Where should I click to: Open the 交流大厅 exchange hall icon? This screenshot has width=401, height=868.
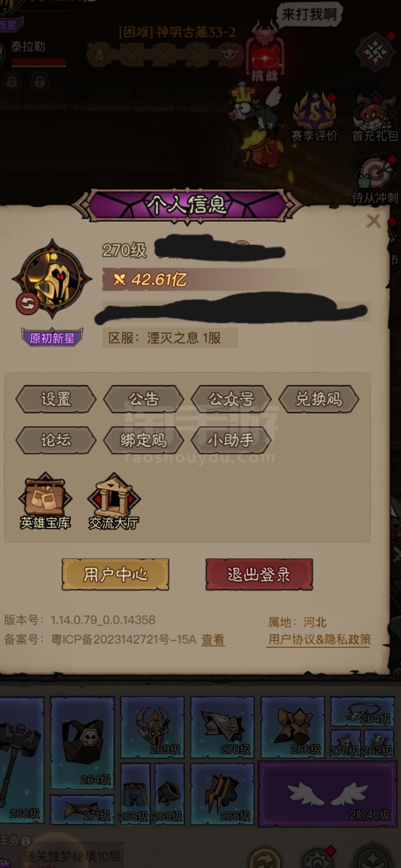[113, 502]
